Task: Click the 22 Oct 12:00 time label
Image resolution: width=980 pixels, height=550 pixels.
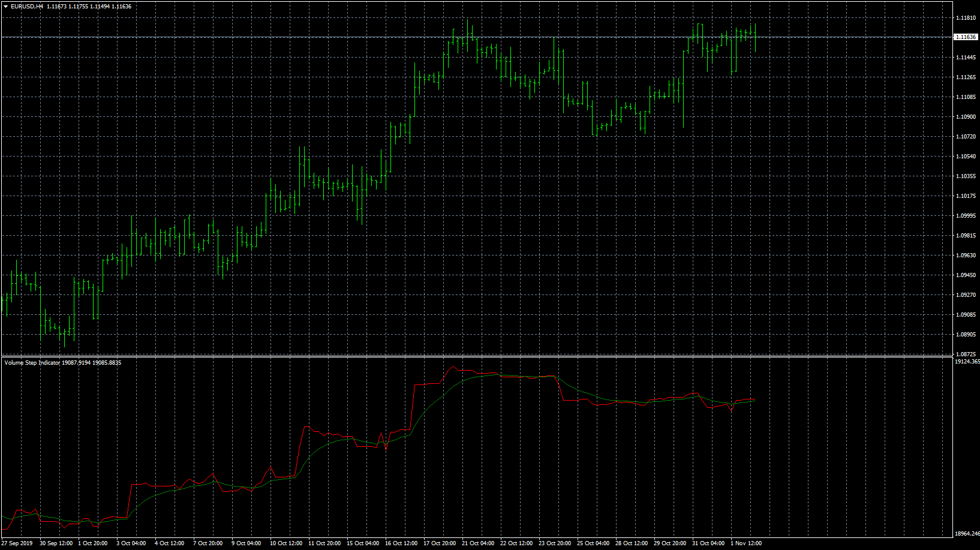Action: click(x=516, y=543)
